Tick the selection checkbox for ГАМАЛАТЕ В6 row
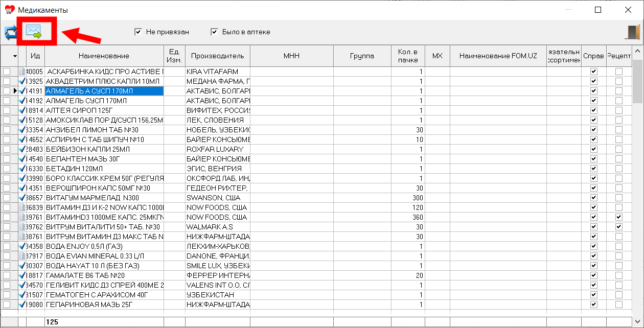 (x=7, y=275)
